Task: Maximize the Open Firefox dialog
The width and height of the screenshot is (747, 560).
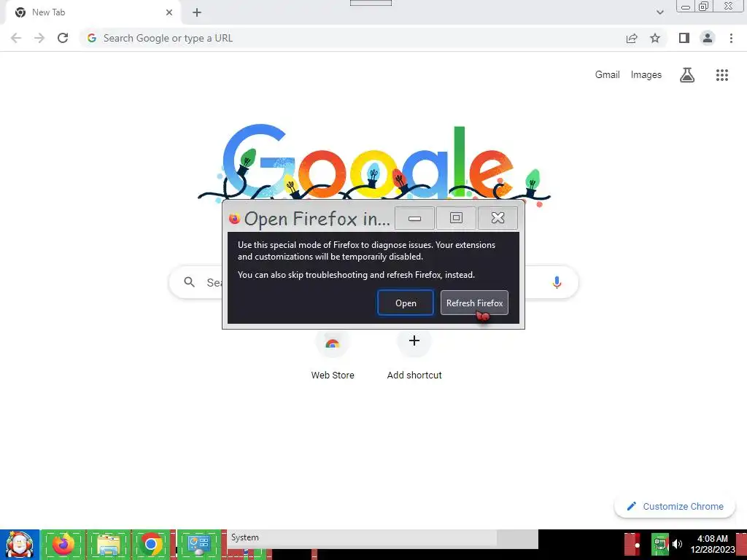Action: tap(456, 218)
